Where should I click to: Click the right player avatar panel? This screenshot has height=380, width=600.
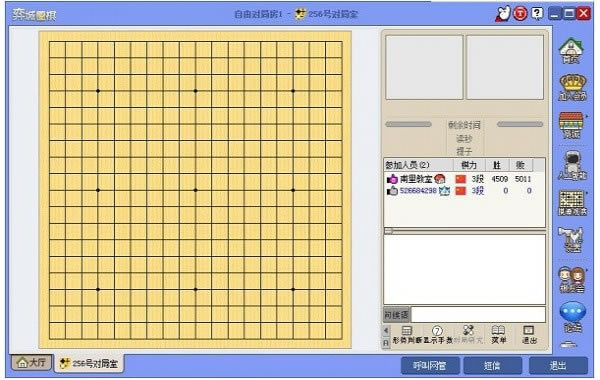tap(505, 67)
